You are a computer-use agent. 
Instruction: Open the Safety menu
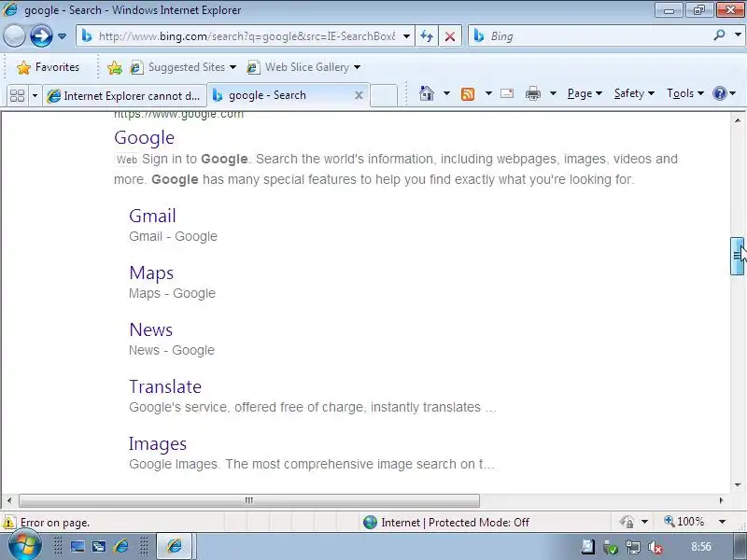pos(634,93)
